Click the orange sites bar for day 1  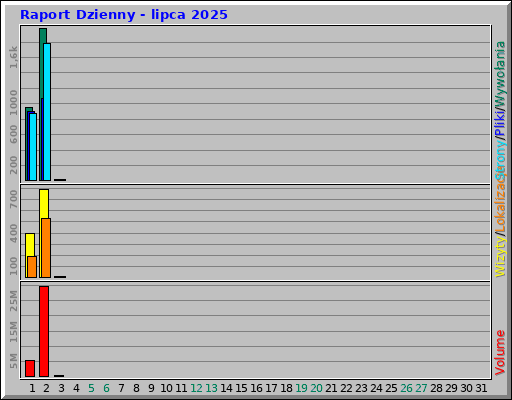[32, 267]
